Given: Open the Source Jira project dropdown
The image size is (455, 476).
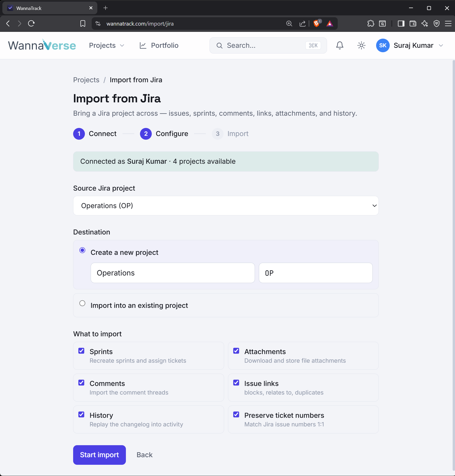Looking at the screenshot, I should tap(226, 206).
